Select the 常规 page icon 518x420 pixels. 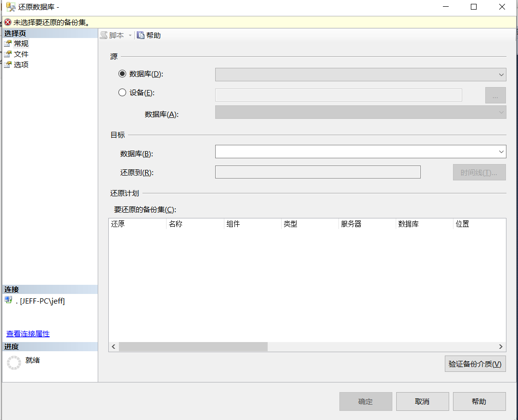pyautogui.click(x=8, y=44)
